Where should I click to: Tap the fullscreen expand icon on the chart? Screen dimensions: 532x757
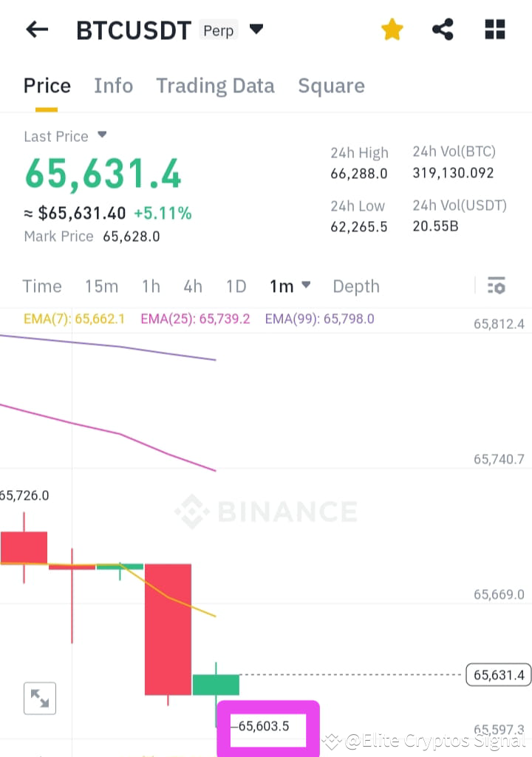pyautogui.click(x=40, y=698)
